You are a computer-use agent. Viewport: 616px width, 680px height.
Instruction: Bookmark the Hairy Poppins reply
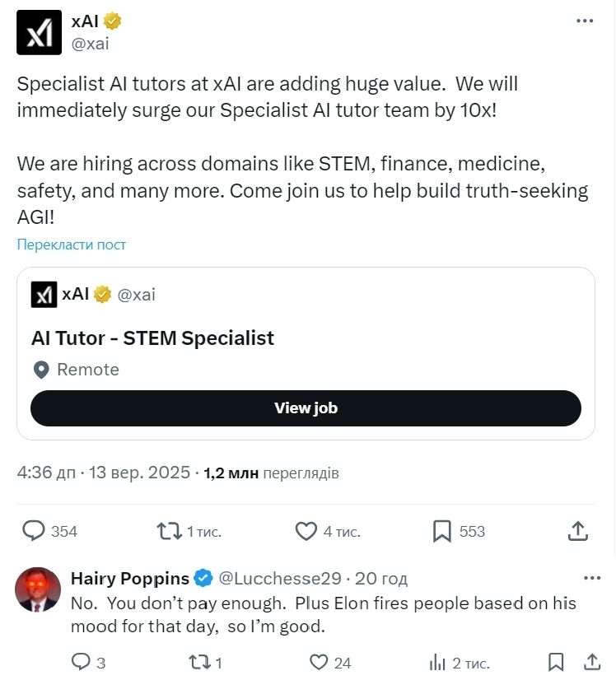556,662
